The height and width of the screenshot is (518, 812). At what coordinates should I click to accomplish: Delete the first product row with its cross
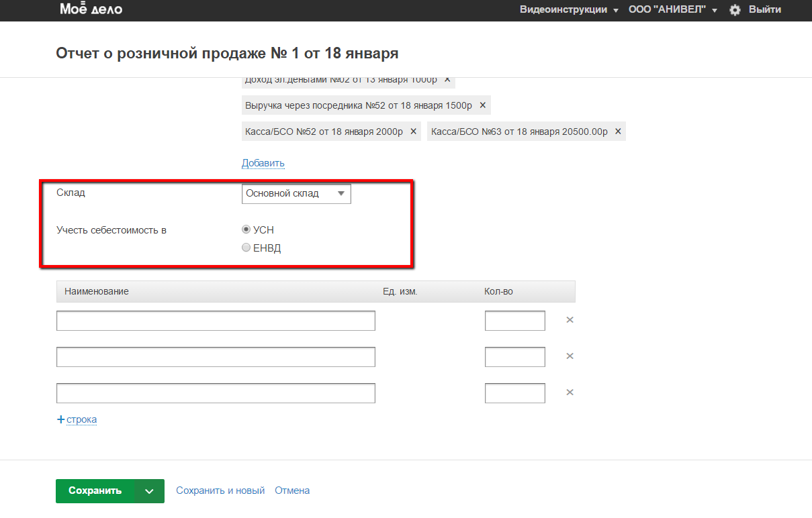(x=570, y=320)
